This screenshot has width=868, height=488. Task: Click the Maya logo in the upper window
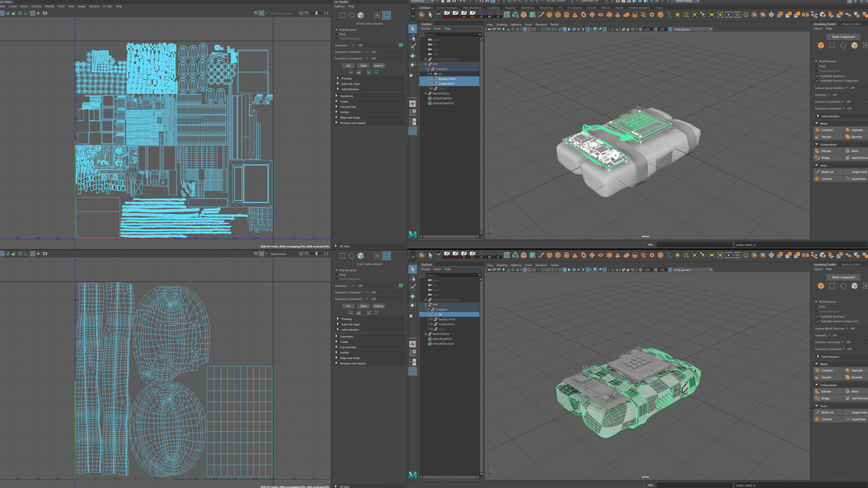(x=412, y=234)
